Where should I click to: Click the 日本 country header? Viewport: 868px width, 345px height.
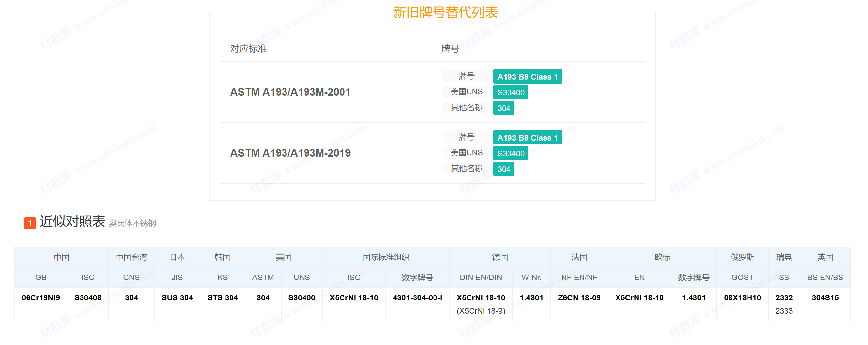pos(177,257)
